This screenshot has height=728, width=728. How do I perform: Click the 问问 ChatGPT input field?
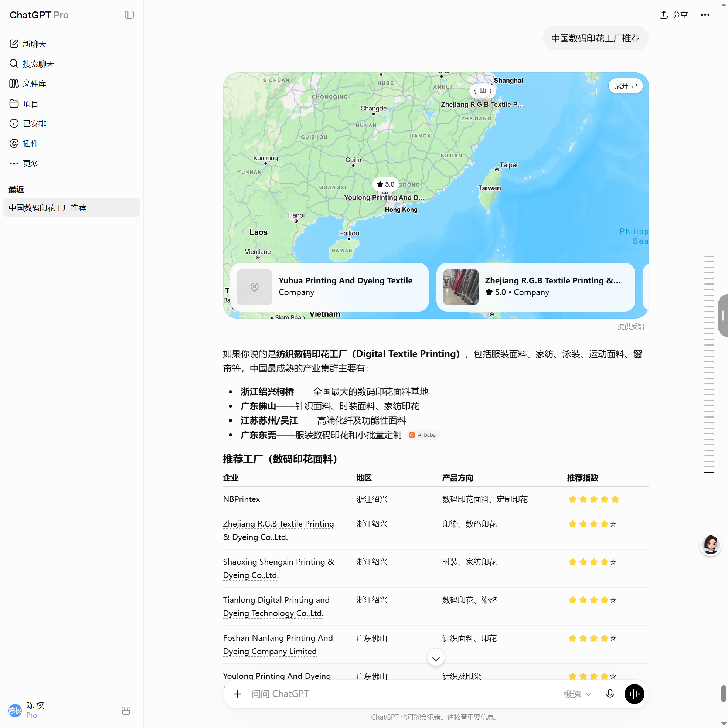click(x=403, y=694)
